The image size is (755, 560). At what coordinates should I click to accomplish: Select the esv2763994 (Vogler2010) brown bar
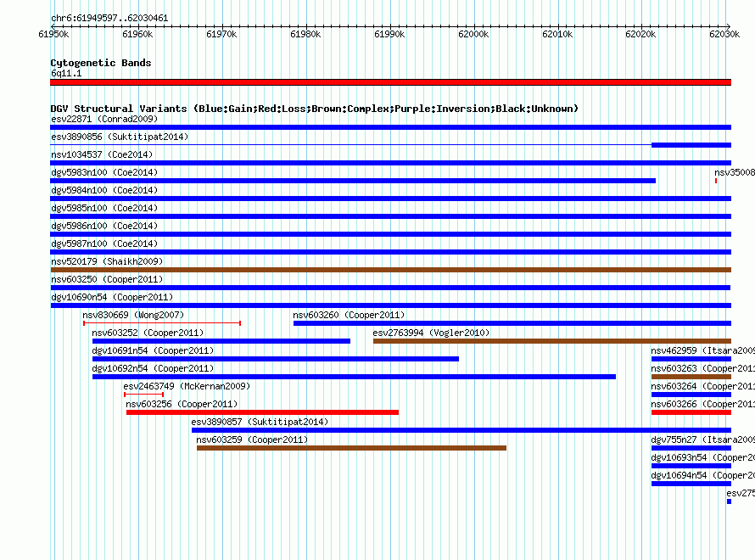point(552,341)
